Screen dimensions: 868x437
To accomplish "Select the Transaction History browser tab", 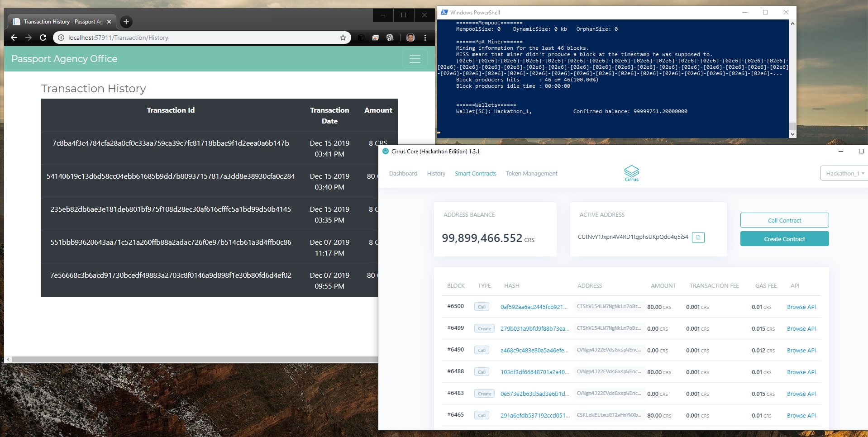I will point(62,22).
